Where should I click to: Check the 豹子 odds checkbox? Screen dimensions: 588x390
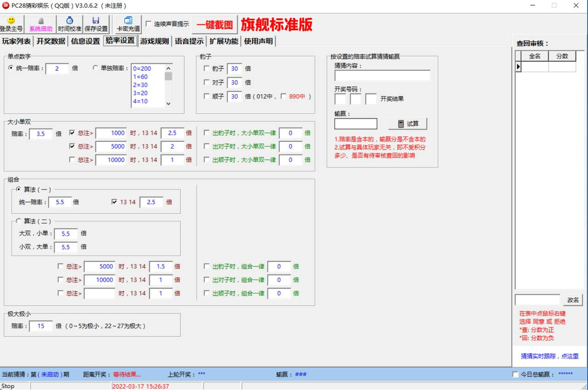coord(207,68)
